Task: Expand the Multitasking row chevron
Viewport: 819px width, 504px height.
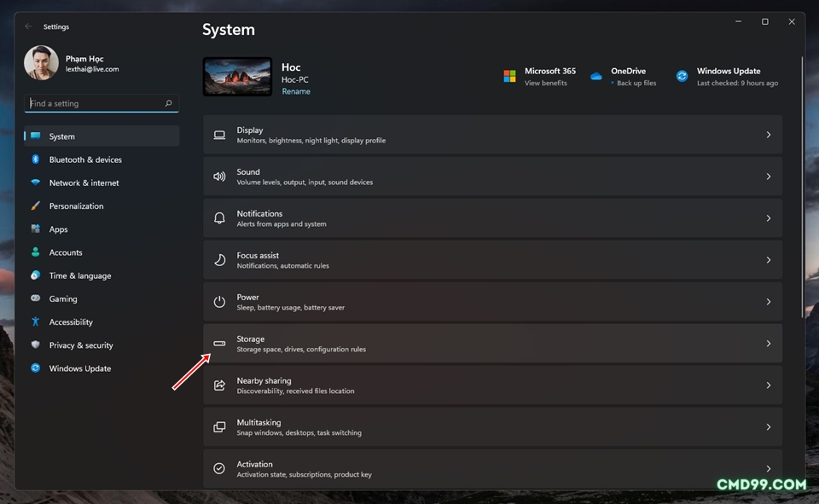Action: [769, 427]
